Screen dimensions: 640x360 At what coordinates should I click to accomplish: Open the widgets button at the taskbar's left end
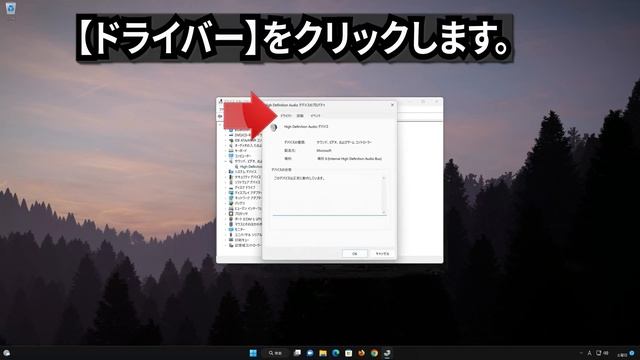(6, 353)
